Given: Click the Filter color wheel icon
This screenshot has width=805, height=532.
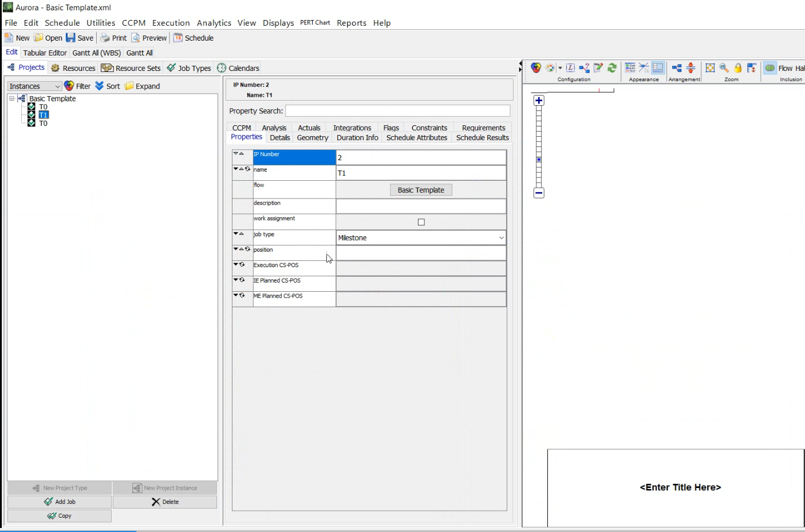Looking at the screenshot, I should point(69,86).
